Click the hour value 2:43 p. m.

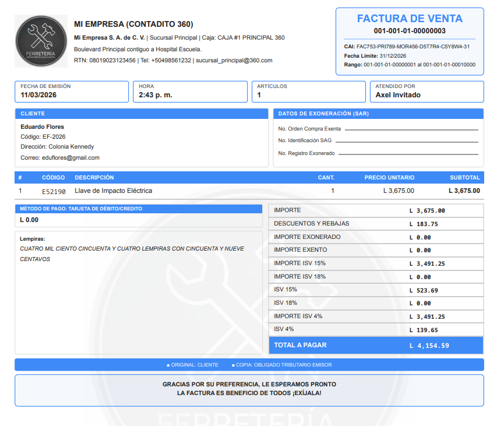(x=156, y=95)
